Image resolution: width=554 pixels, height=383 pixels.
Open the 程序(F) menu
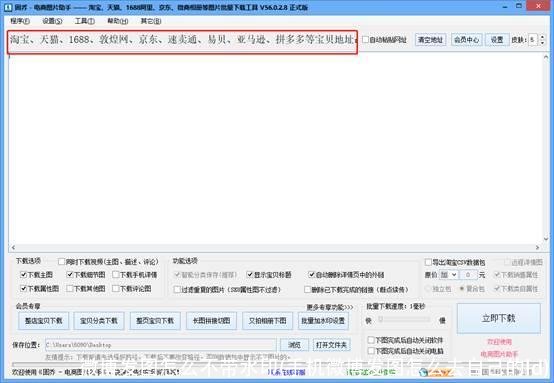point(20,21)
